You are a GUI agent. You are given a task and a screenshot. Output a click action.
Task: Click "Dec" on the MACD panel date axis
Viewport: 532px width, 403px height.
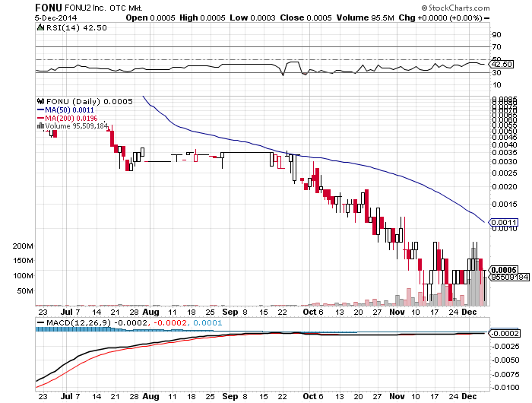(x=469, y=396)
